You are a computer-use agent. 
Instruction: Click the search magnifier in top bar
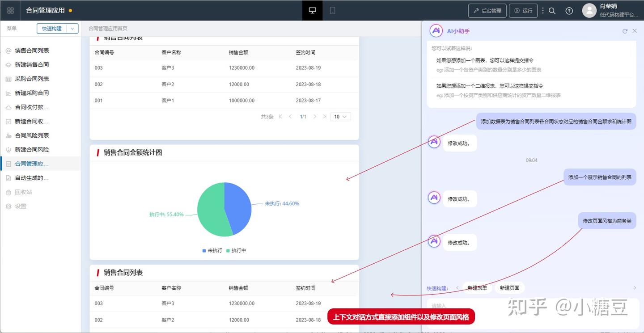click(552, 10)
